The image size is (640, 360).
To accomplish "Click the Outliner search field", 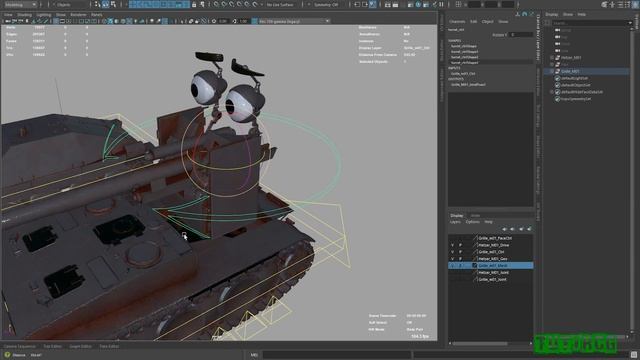I will tap(591, 23).
